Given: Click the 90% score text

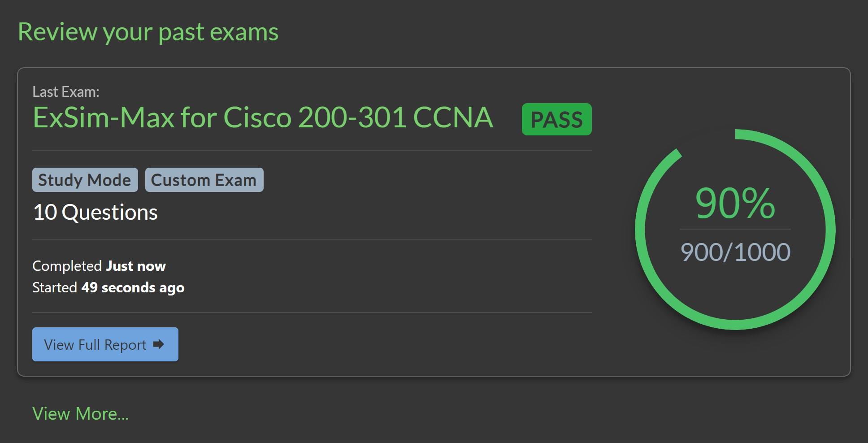Looking at the screenshot, I should point(735,203).
